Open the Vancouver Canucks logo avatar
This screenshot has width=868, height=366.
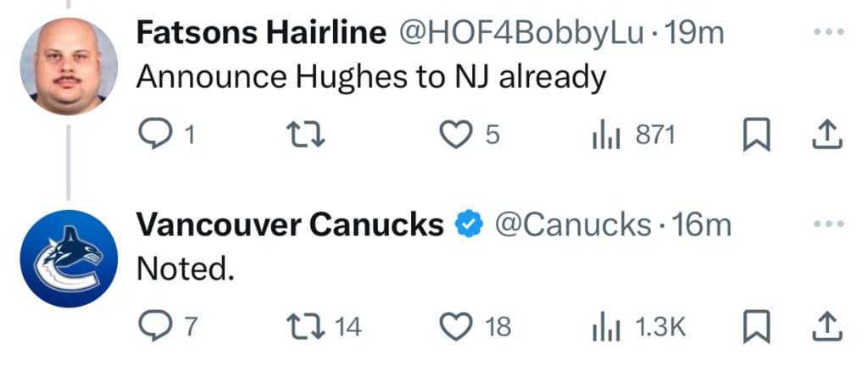tap(68, 258)
